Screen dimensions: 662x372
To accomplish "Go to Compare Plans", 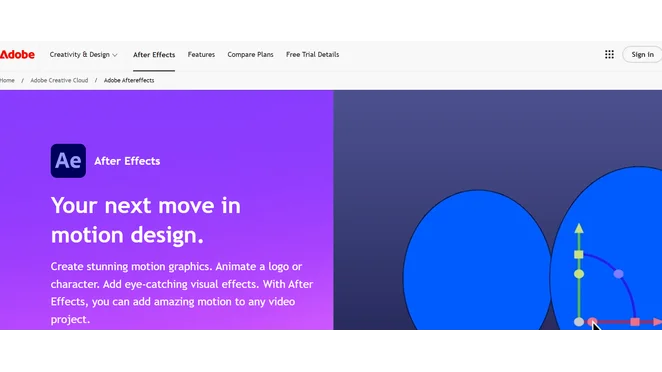I will point(250,54).
